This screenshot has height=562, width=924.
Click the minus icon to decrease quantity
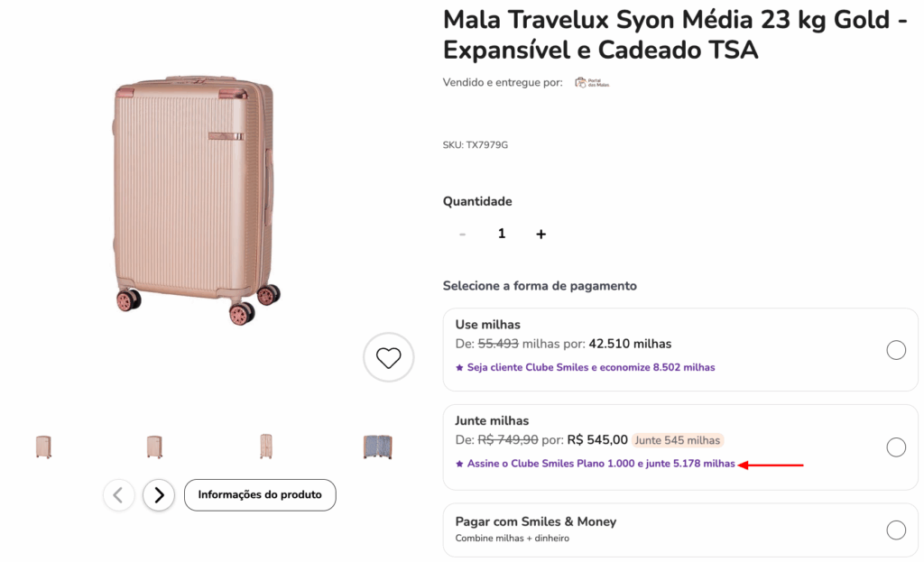(x=462, y=233)
